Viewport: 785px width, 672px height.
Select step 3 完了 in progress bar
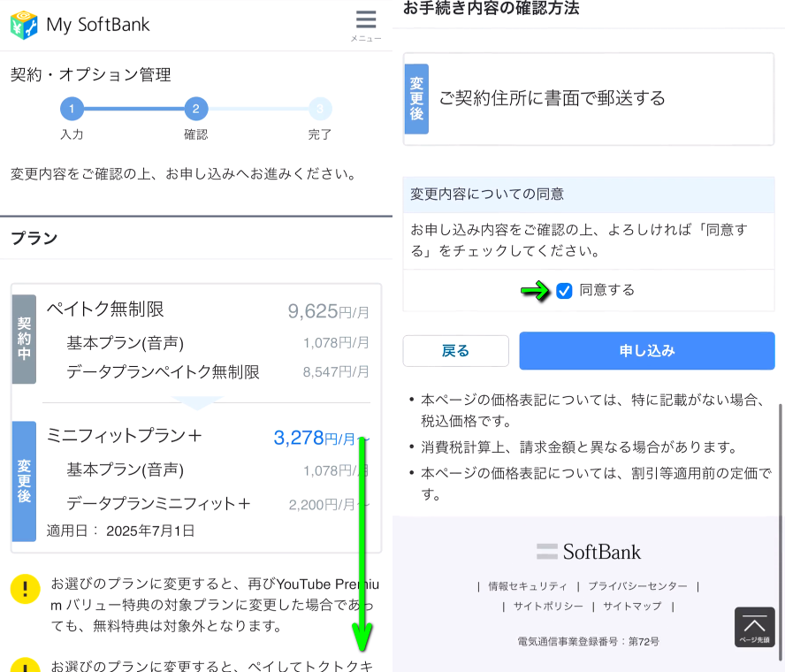point(320,109)
